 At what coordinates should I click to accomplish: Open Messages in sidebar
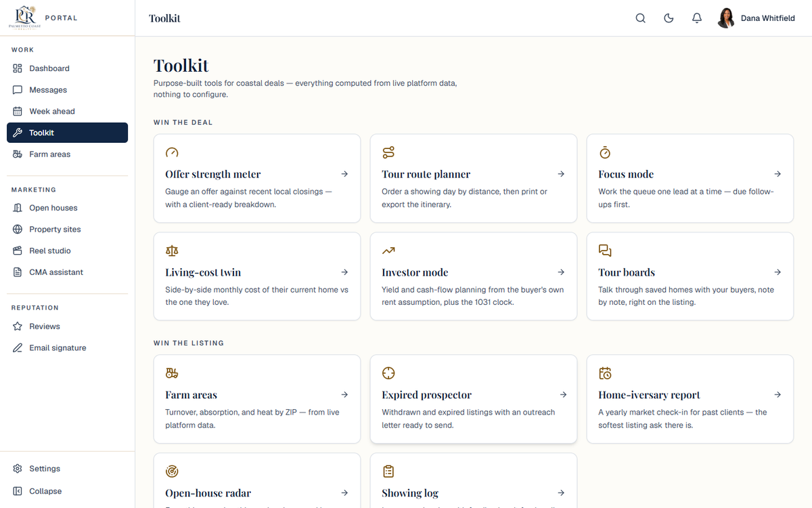pyautogui.click(x=67, y=90)
